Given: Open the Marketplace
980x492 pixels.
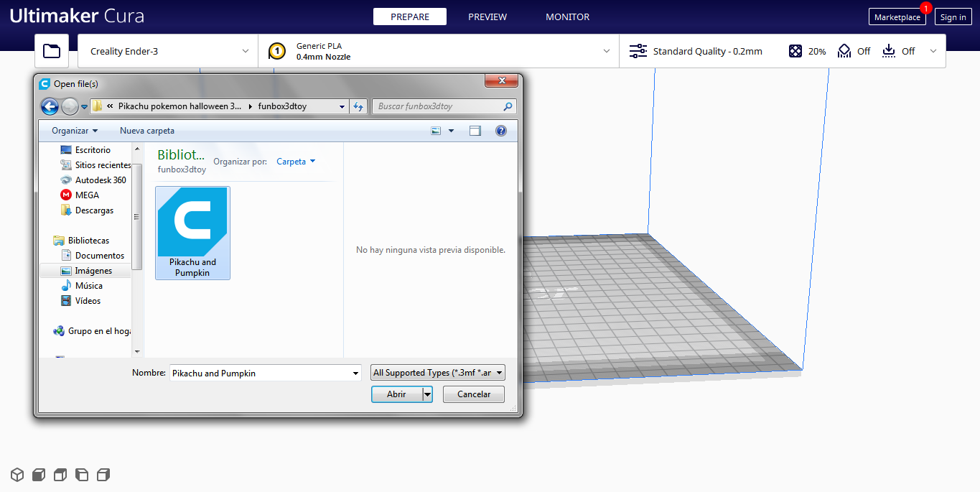Looking at the screenshot, I should tap(897, 17).
